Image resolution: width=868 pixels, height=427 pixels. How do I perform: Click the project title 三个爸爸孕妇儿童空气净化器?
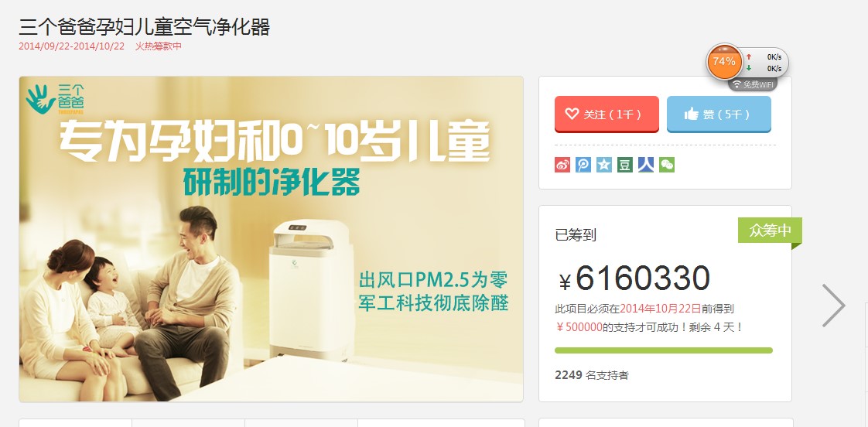click(x=145, y=26)
